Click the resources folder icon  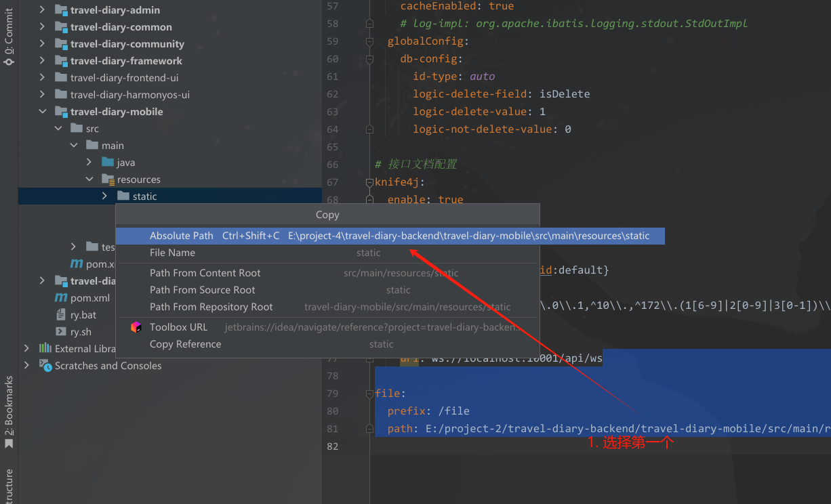coord(107,180)
